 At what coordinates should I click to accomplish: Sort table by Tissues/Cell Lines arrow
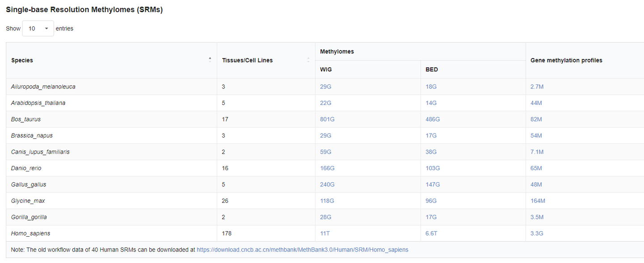tap(308, 60)
